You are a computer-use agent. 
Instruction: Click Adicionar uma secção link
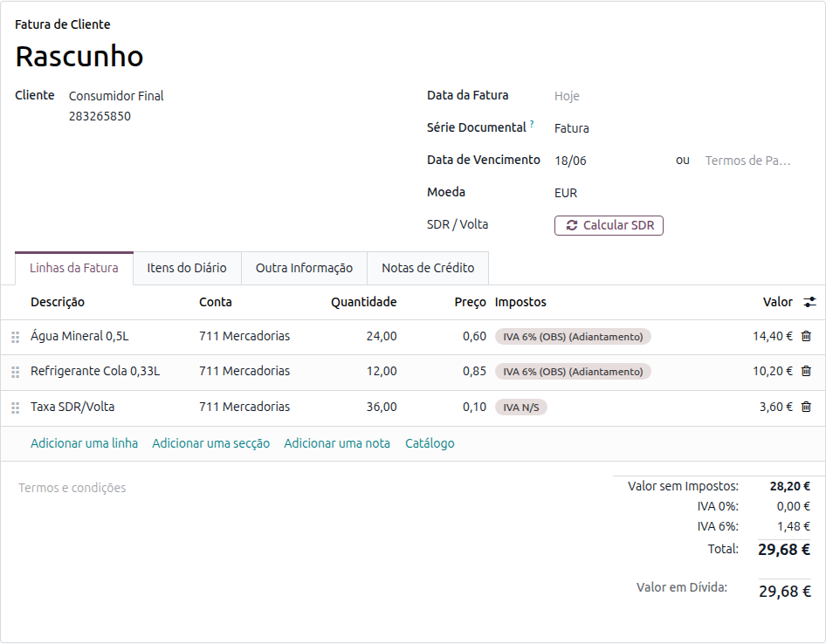tap(210, 443)
